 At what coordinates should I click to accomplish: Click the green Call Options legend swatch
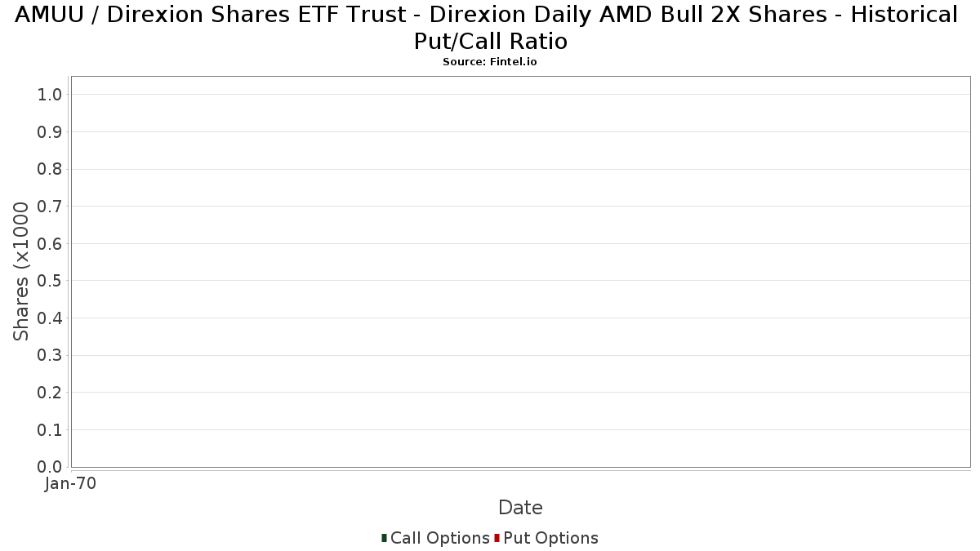coord(384,538)
